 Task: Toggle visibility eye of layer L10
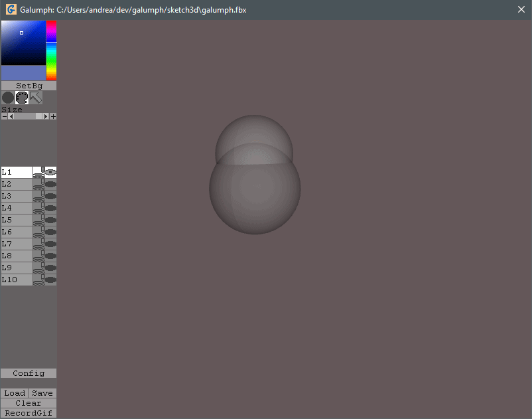click(50, 280)
